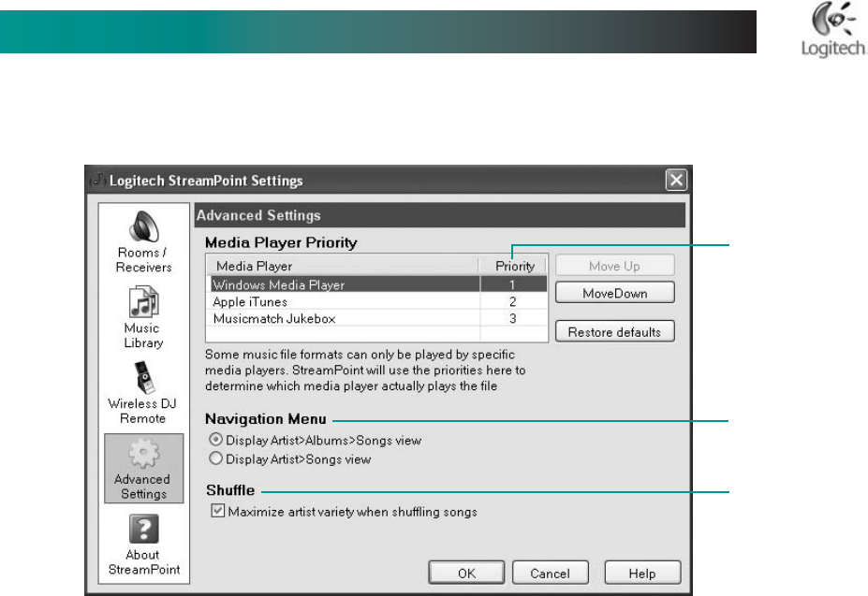
Task: Open the Music Library notes icon
Action: tap(143, 301)
